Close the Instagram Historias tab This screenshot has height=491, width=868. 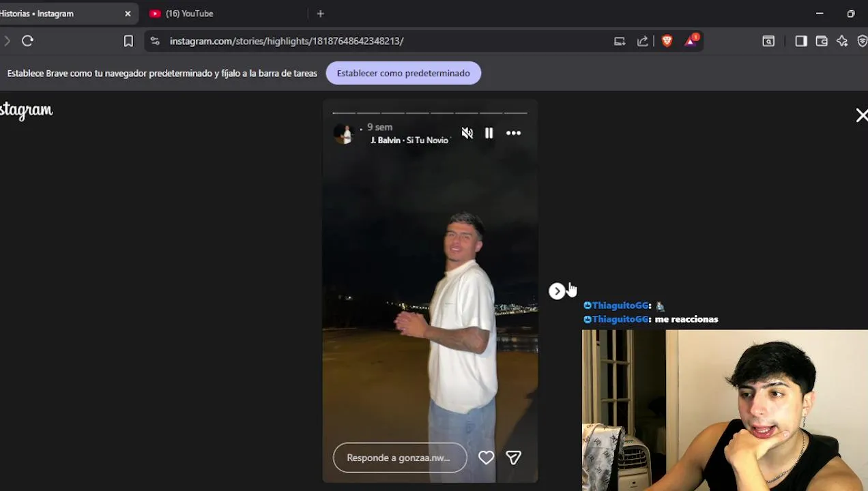click(x=128, y=14)
